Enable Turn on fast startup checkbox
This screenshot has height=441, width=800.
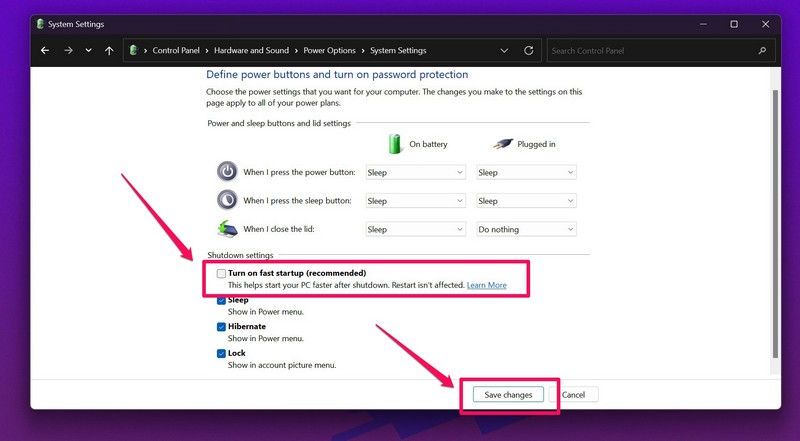[x=221, y=273]
